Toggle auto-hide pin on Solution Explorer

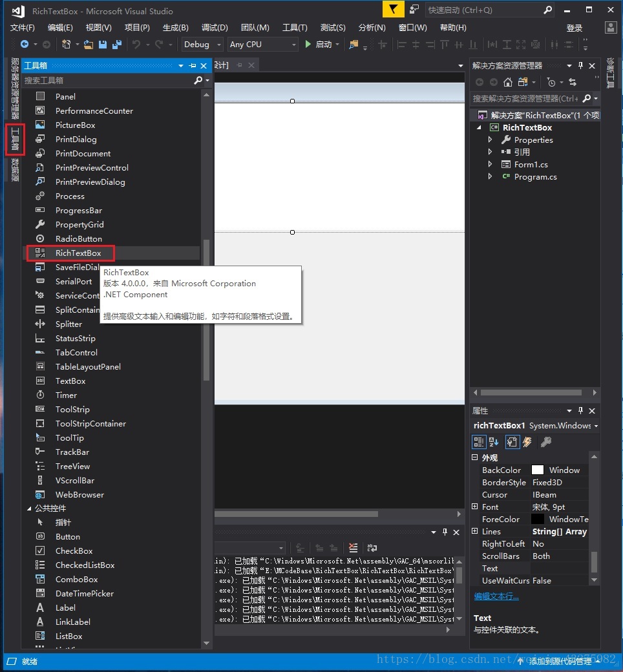point(580,65)
